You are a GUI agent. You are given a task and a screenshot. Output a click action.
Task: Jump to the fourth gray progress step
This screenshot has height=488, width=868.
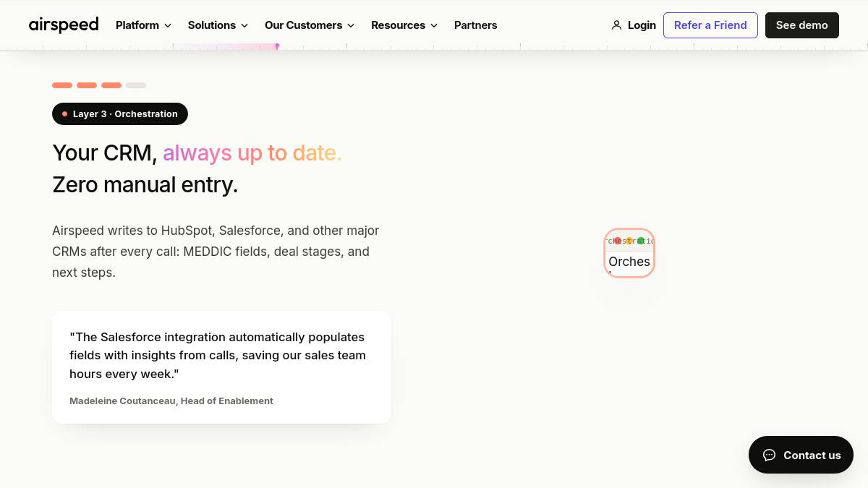point(136,85)
